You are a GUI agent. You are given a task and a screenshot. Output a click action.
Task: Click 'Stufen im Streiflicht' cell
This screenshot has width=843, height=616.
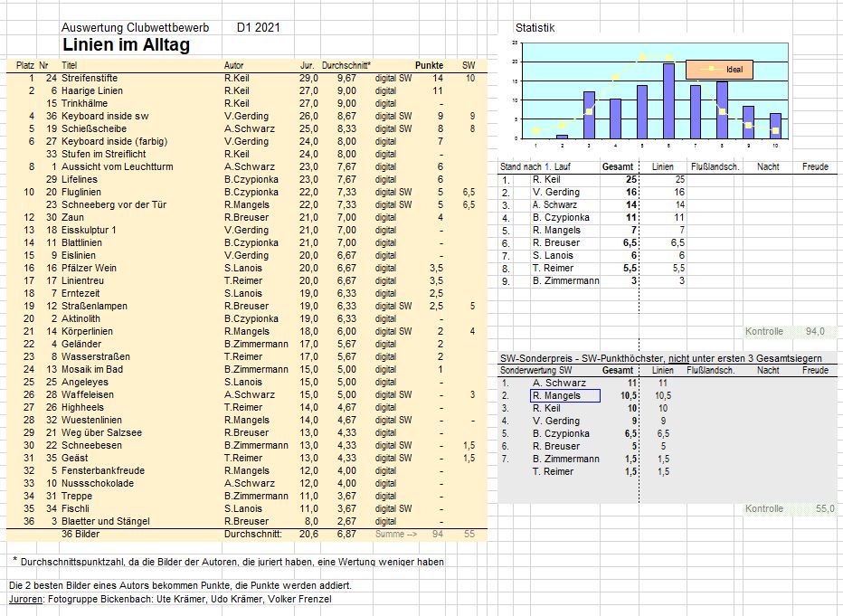(x=103, y=154)
